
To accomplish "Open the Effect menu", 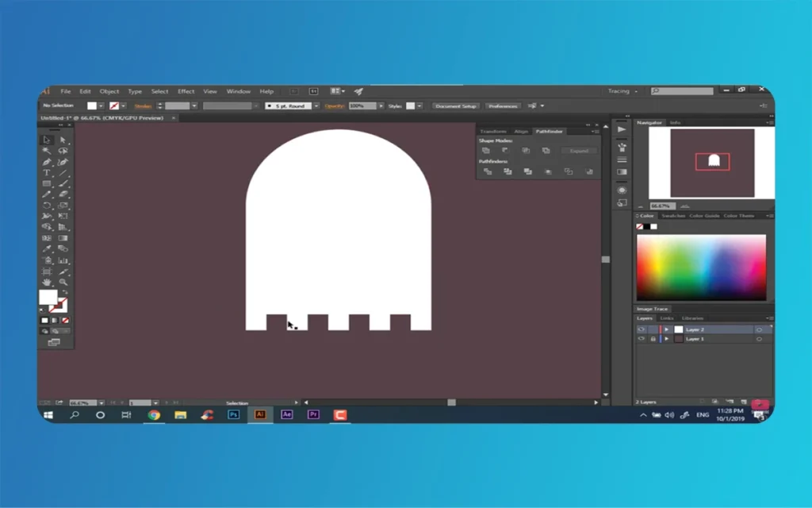I will [x=186, y=91].
